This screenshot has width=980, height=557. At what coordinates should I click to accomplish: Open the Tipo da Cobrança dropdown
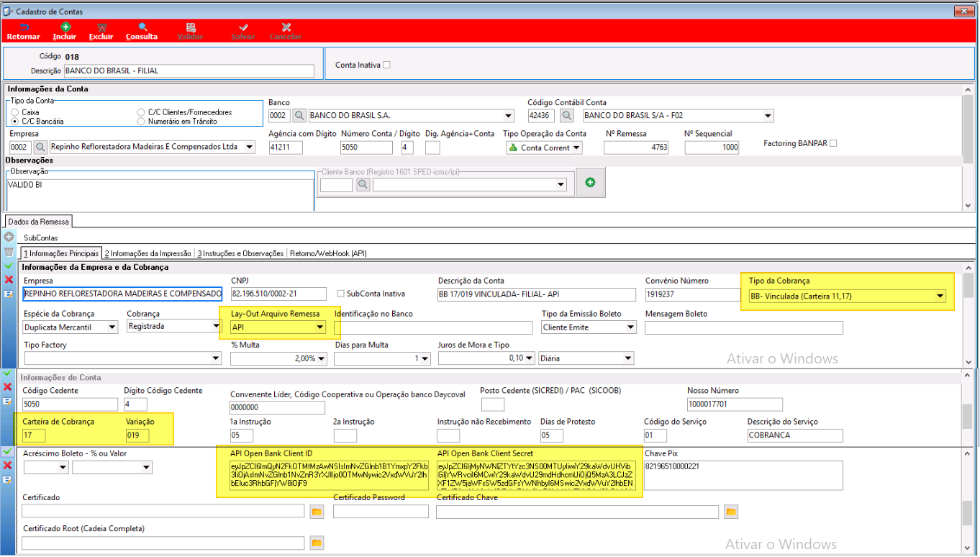coord(940,296)
